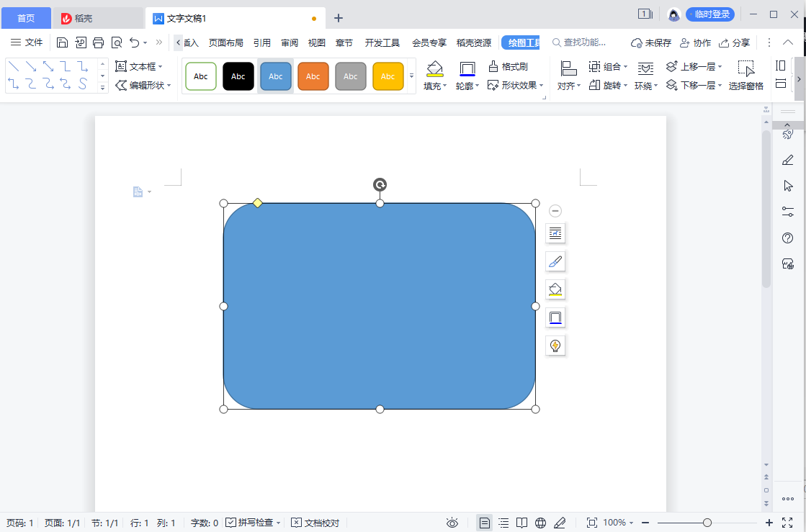
Task: Click the 未保存 cloud status button
Action: [x=650, y=42]
